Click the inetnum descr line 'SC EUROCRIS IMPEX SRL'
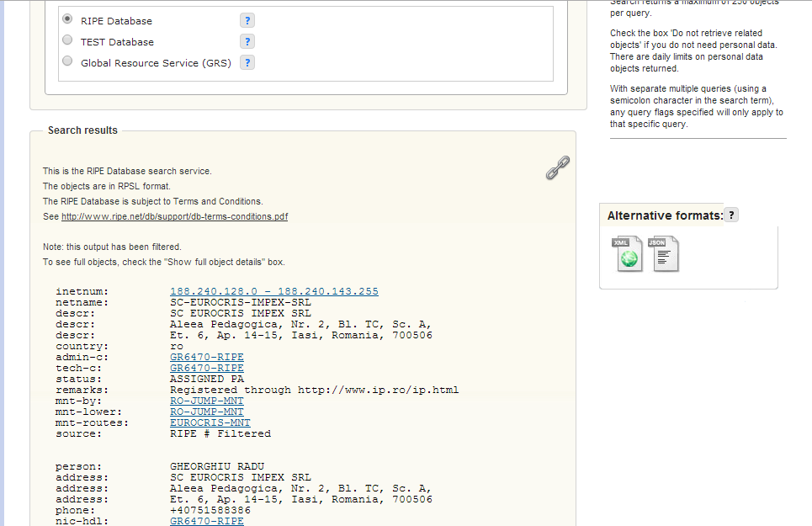The width and height of the screenshot is (812, 526). pyautogui.click(x=241, y=313)
